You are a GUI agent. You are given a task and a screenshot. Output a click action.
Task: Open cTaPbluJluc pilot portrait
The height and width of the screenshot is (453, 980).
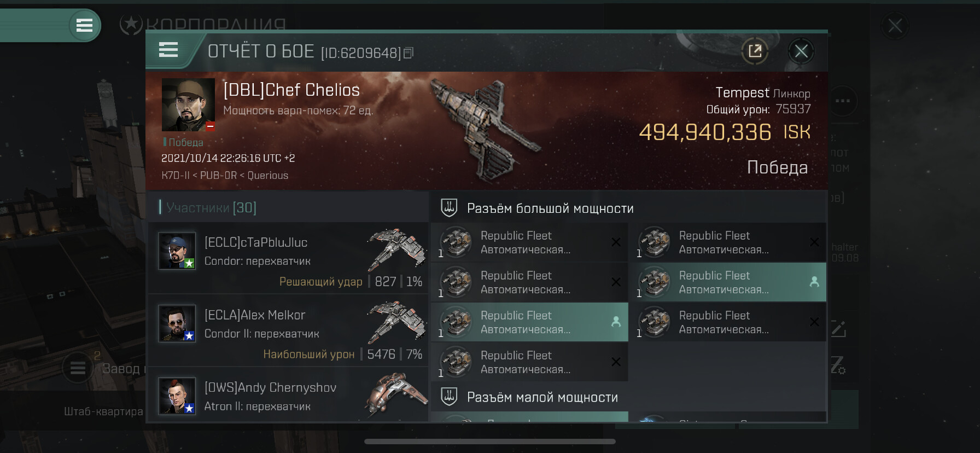[x=177, y=251]
